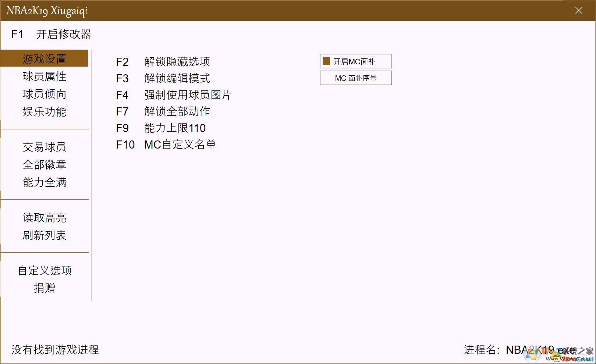This screenshot has height=364, width=596.
Task: Open the 捐赠 donate entry
Action: [44, 288]
